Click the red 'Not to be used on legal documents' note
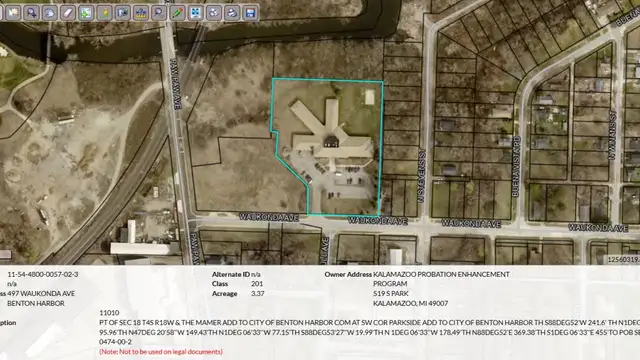Viewport: 640px width, 360px height. 161,351
